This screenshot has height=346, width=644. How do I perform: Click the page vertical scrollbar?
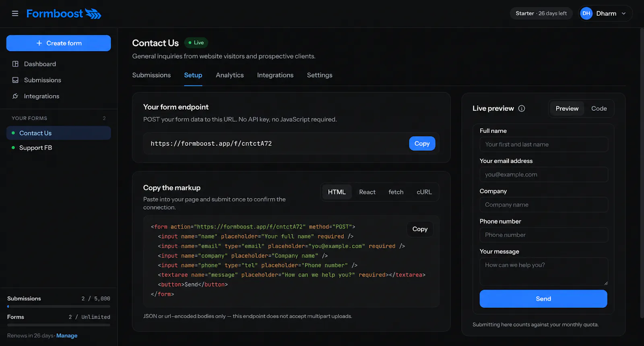[642, 173]
